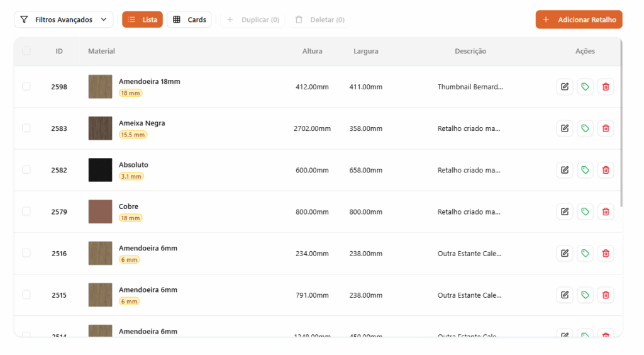
Task: Click the Absoluto black material swatch
Action: (x=101, y=170)
